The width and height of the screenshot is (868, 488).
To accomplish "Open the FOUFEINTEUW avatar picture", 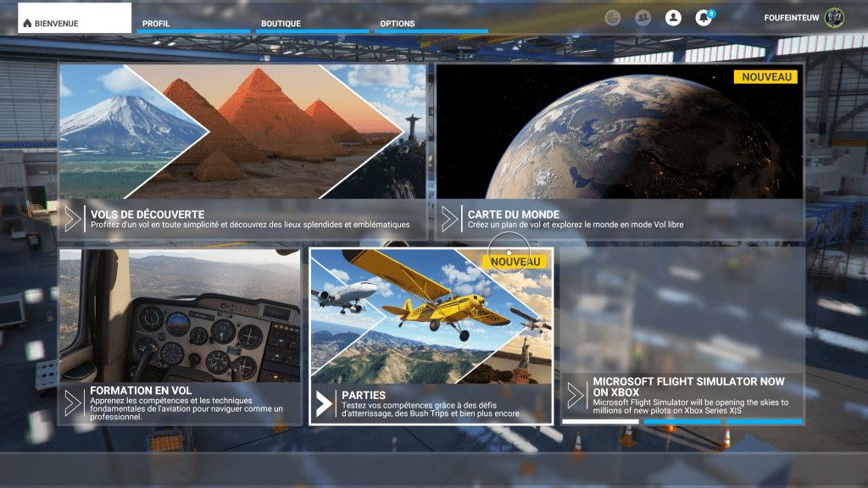I will point(834,18).
